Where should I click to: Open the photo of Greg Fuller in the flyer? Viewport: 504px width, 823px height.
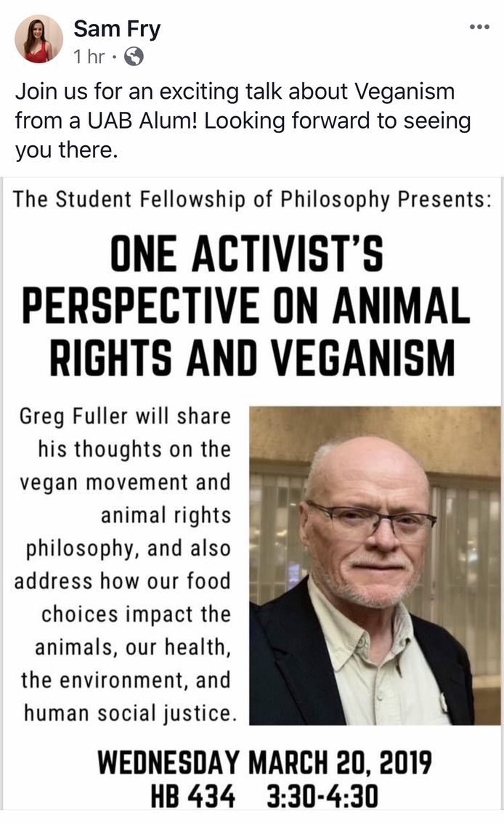pos(374,565)
